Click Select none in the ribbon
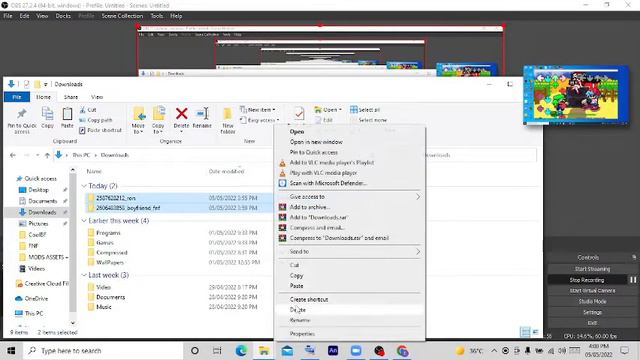The image size is (640, 360). click(x=369, y=120)
